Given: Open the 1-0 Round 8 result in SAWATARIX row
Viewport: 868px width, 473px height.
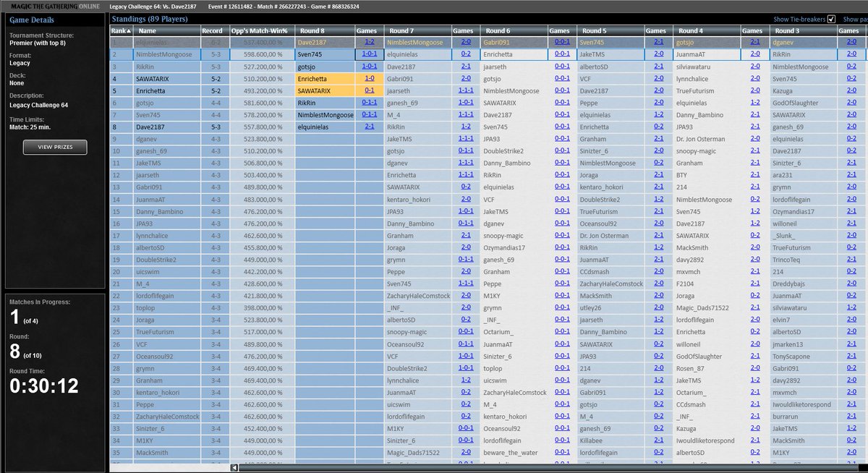Looking at the screenshot, I should 369,78.
